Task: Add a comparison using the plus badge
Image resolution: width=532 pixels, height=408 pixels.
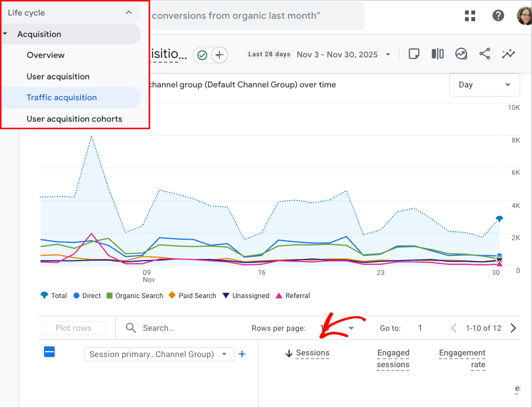Action: pos(220,54)
